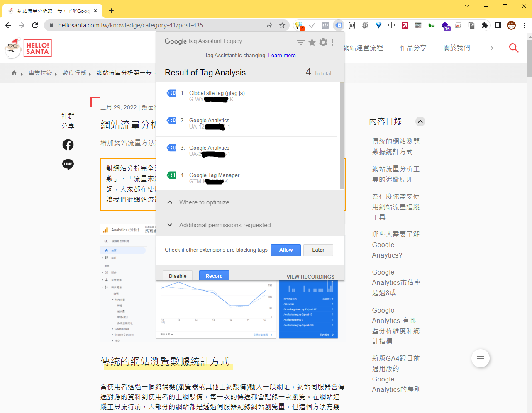This screenshot has height=413, width=532.
Task: Click the Disable button
Action: (x=178, y=276)
